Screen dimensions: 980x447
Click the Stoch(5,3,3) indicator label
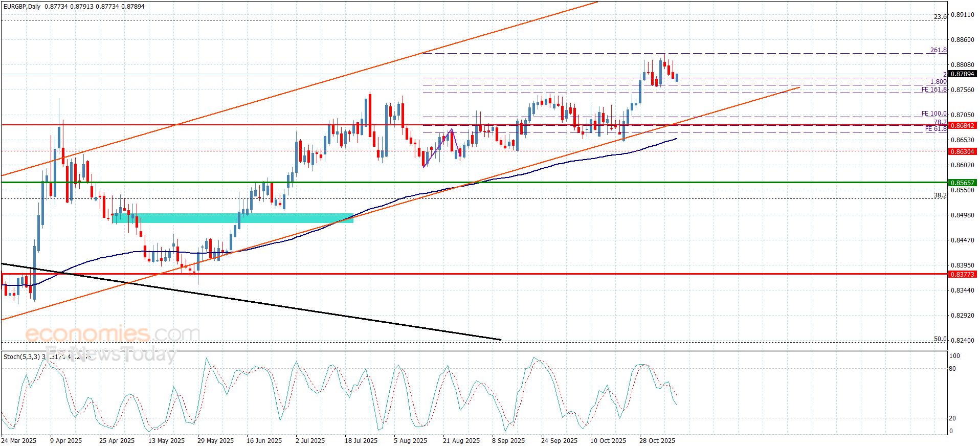pos(21,357)
